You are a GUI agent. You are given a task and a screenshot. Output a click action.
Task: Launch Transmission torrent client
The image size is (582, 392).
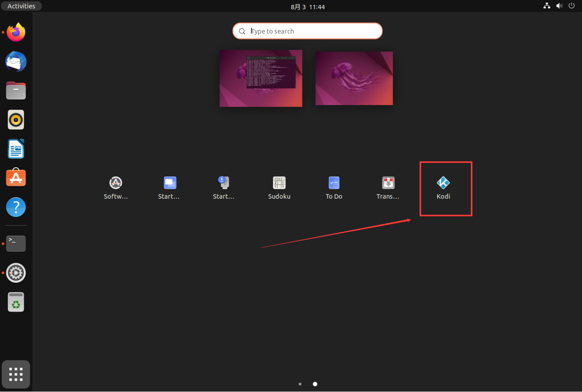(x=388, y=183)
